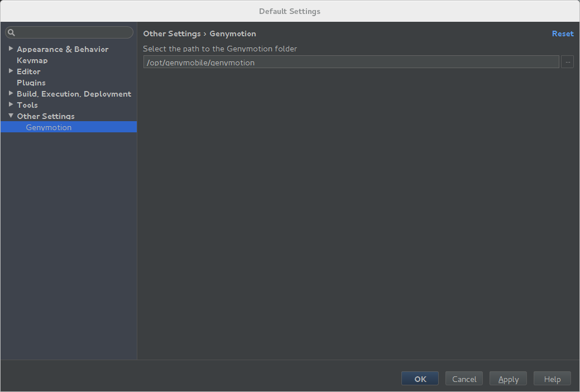The width and height of the screenshot is (580, 392).
Task: Click the 'Default Settings' title bar
Action: [290, 11]
